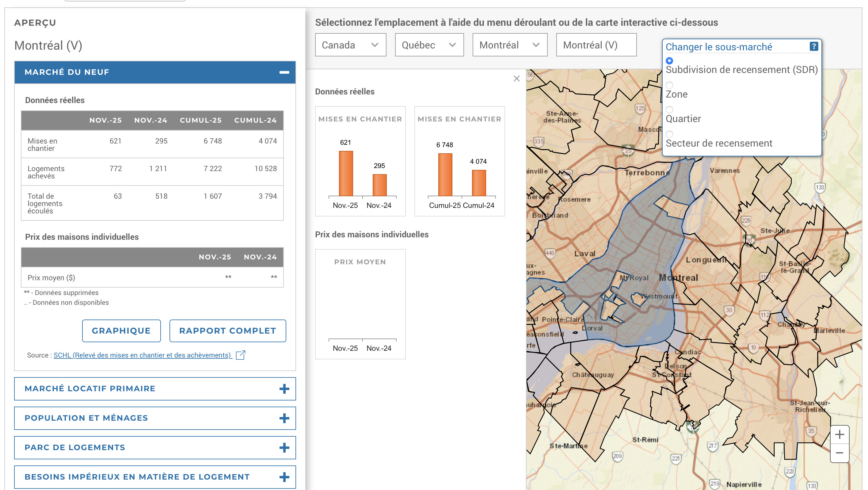Image resolution: width=868 pixels, height=490 pixels.
Task: Choose Secteur de recensement radio button
Action: (669, 134)
